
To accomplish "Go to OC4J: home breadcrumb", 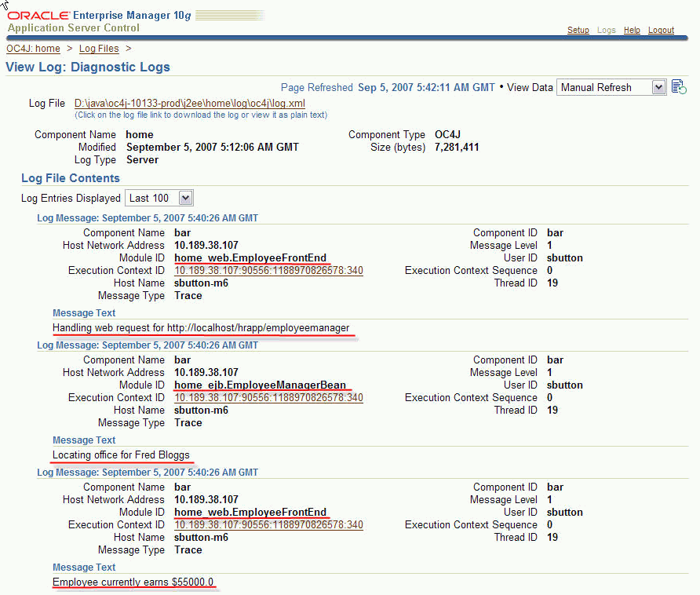I will pos(33,48).
